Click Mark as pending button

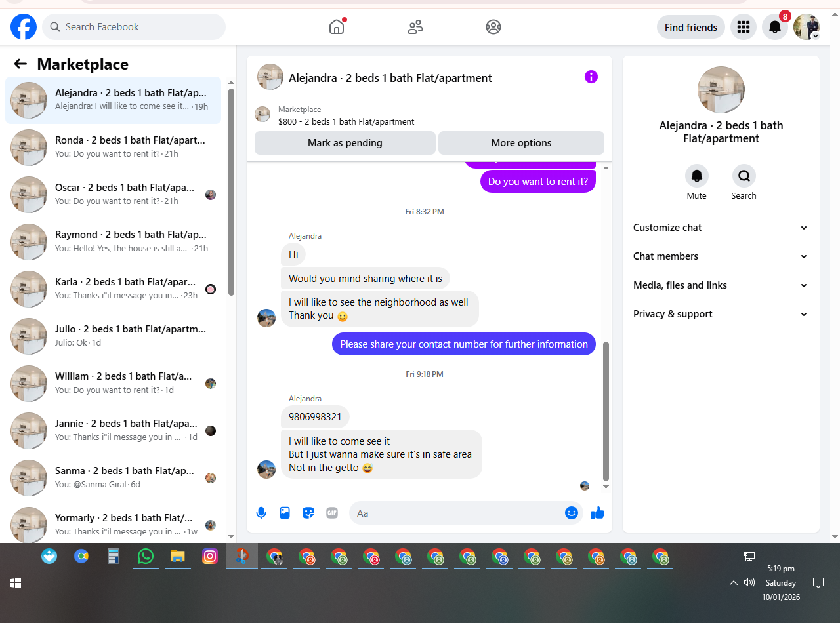(x=345, y=143)
